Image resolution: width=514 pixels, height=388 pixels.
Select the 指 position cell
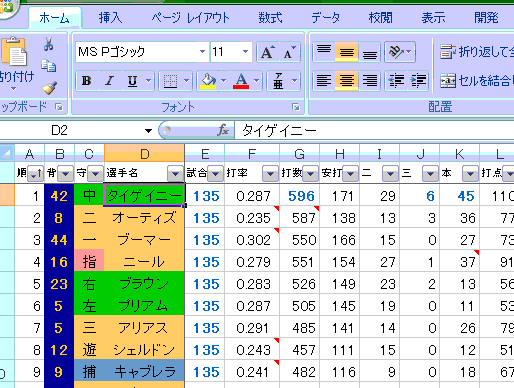[x=89, y=262]
